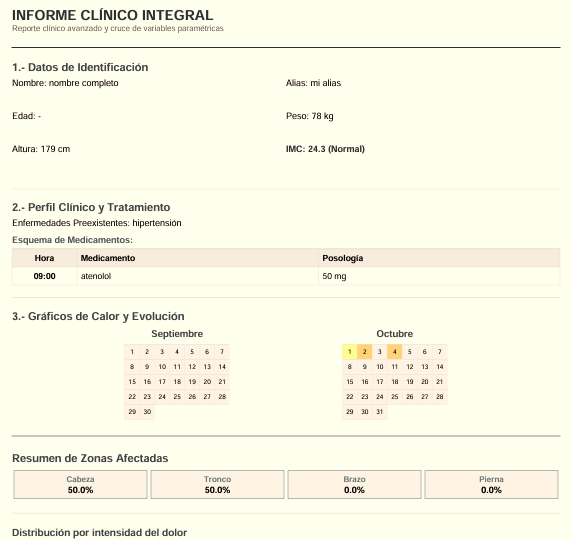
Task: Select September day 30 cell
Action: coord(147,412)
